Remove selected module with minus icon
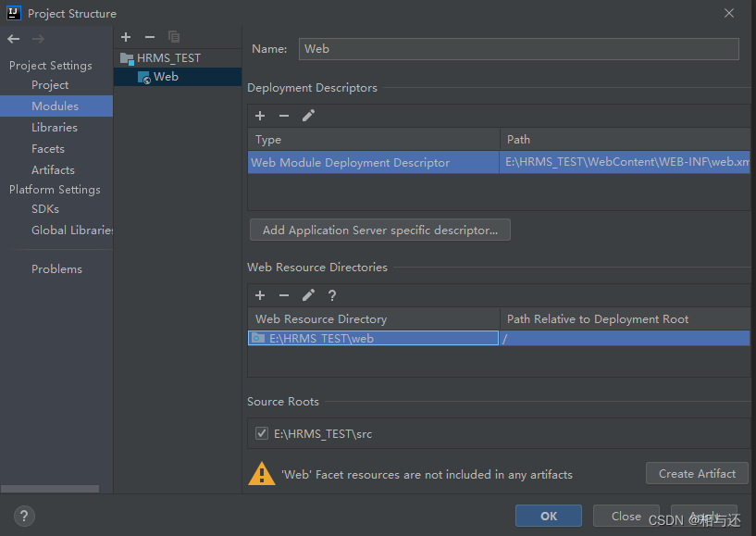The width and height of the screenshot is (756, 536). click(150, 37)
